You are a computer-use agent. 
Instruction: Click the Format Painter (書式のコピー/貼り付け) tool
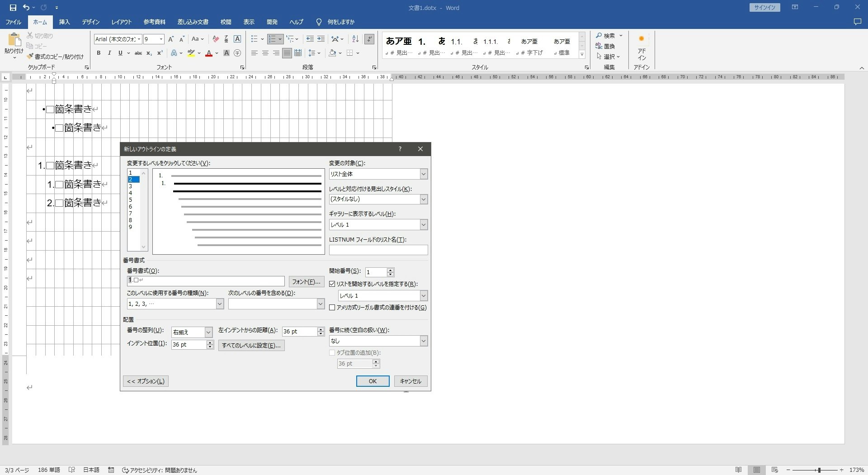point(55,57)
